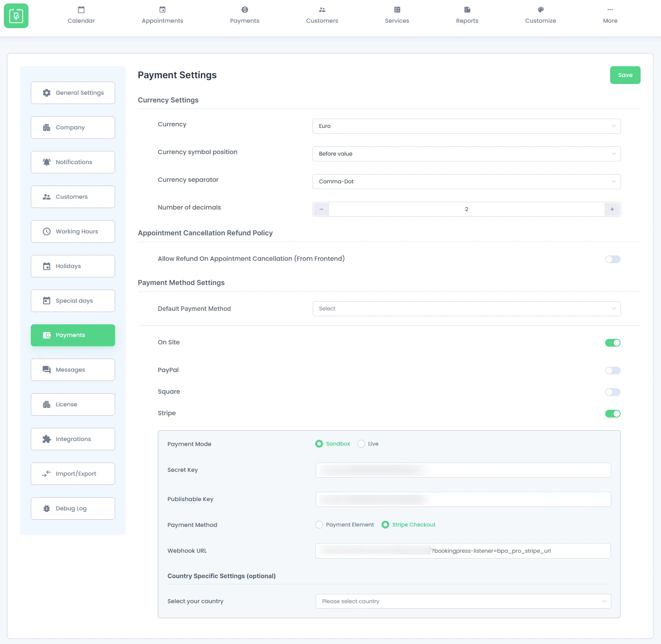Select the active Payments sidebar button
Image resolution: width=661 pixels, height=644 pixels.
(x=73, y=335)
